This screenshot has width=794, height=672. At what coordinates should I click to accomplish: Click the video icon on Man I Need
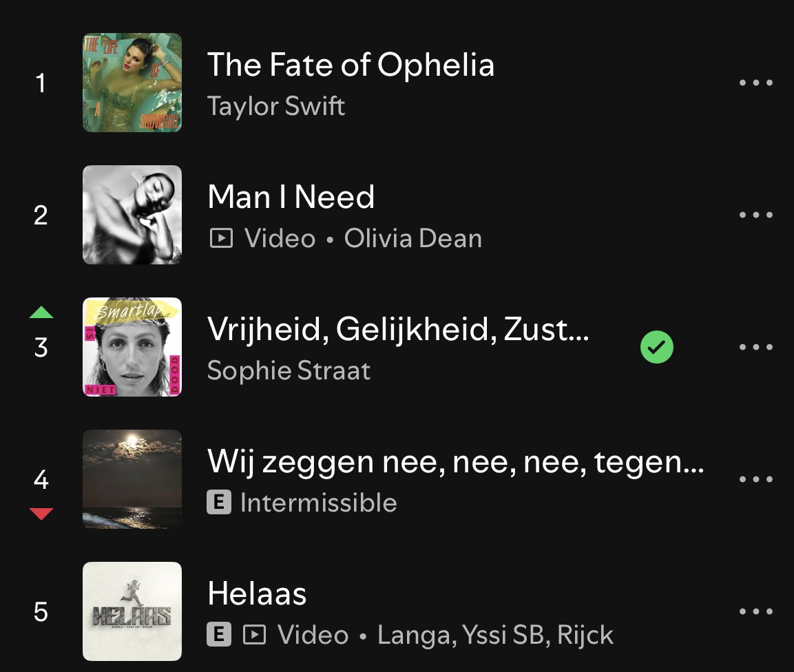coord(220,239)
